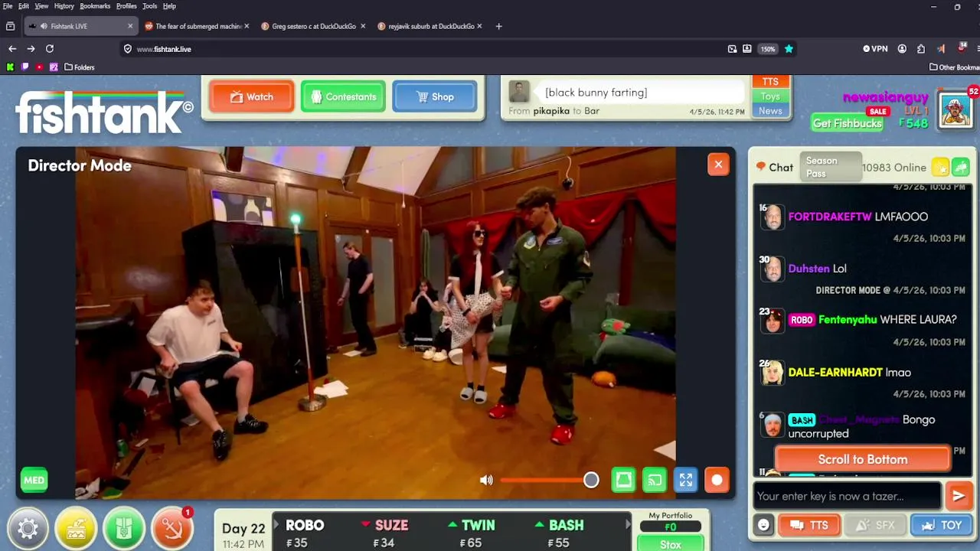
Task: Click the fishtank.live address bar
Action: tap(421, 48)
